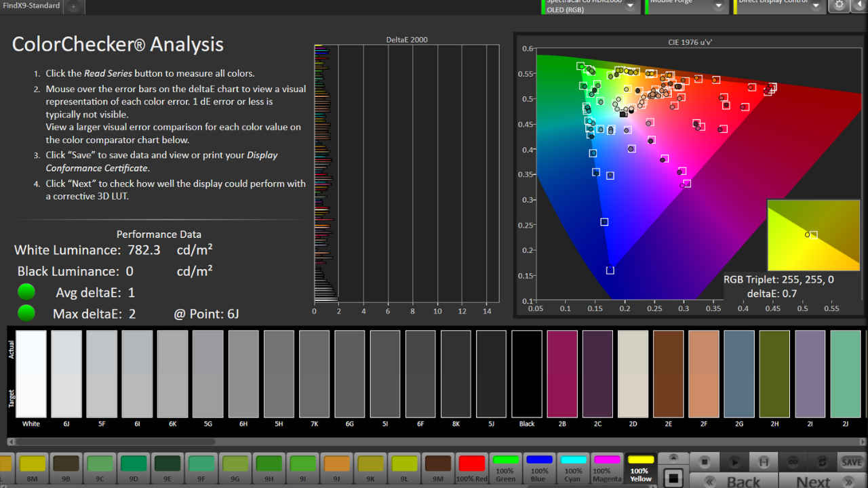This screenshot has height=488, width=868.
Task: Open the settings gear icon
Action: (840, 5)
